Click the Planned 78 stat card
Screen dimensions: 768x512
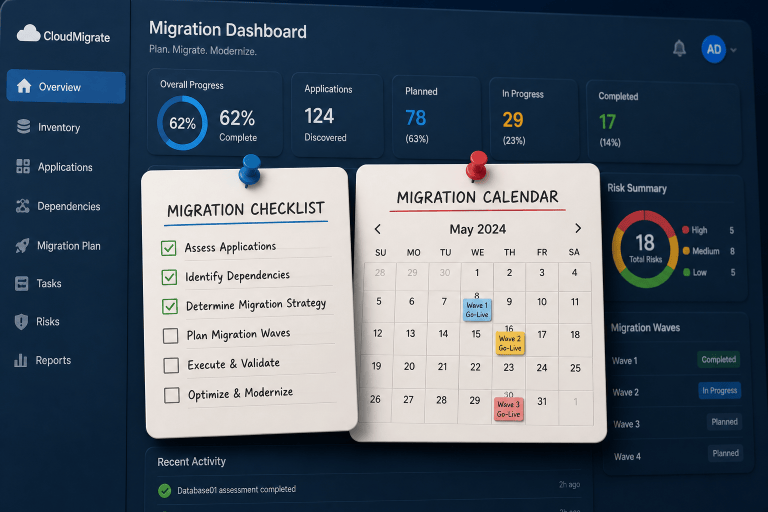coord(436,118)
